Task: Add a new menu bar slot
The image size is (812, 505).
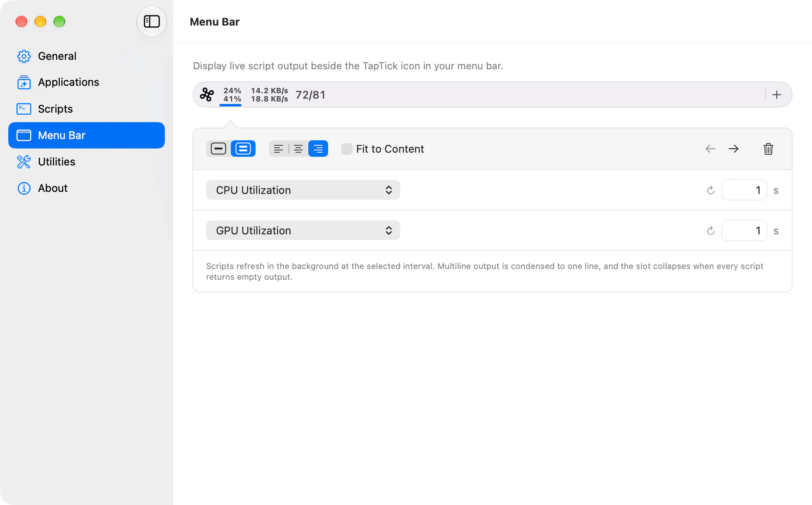Action: tap(777, 95)
